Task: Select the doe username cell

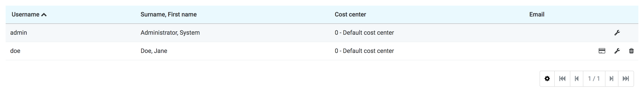Action: (x=15, y=51)
